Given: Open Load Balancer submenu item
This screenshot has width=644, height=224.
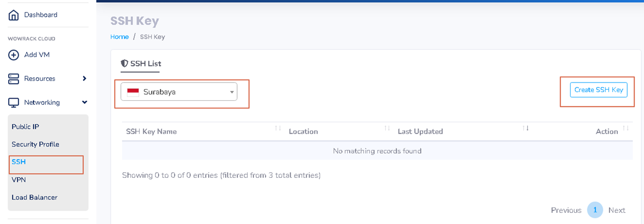Looking at the screenshot, I should [x=35, y=197].
